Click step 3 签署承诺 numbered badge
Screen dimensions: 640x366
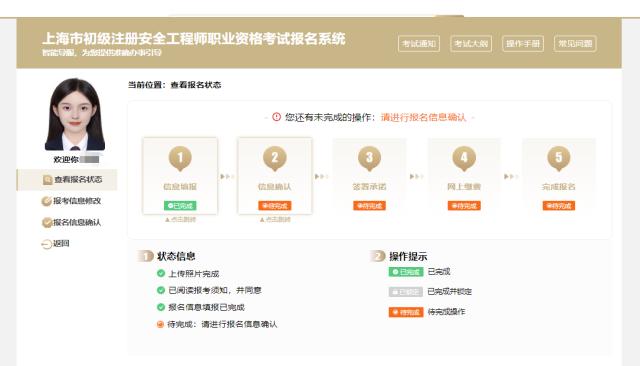[369, 158]
